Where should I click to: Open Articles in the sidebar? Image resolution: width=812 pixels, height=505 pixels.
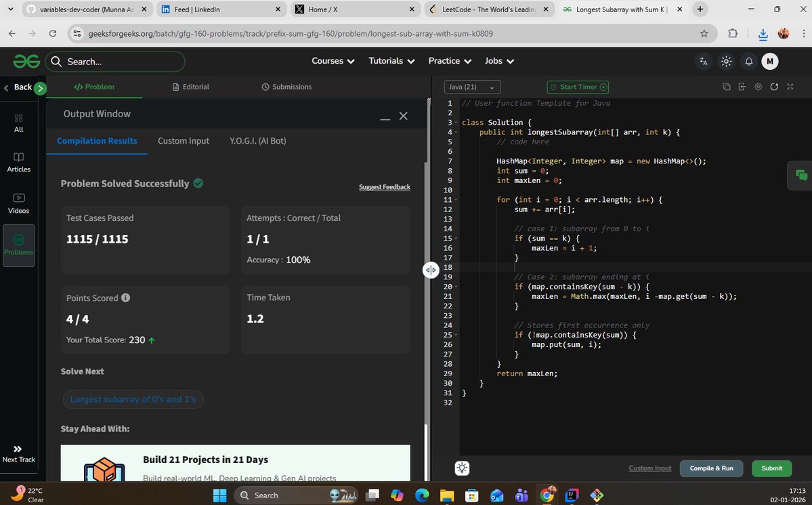coord(19,162)
